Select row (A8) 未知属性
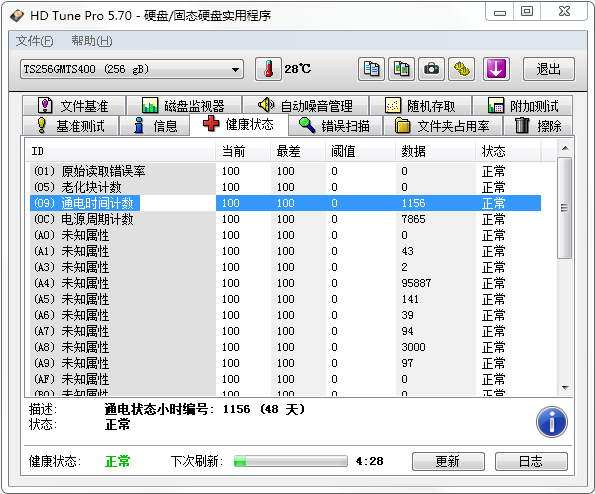 pyautogui.click(x=285, y=347)
